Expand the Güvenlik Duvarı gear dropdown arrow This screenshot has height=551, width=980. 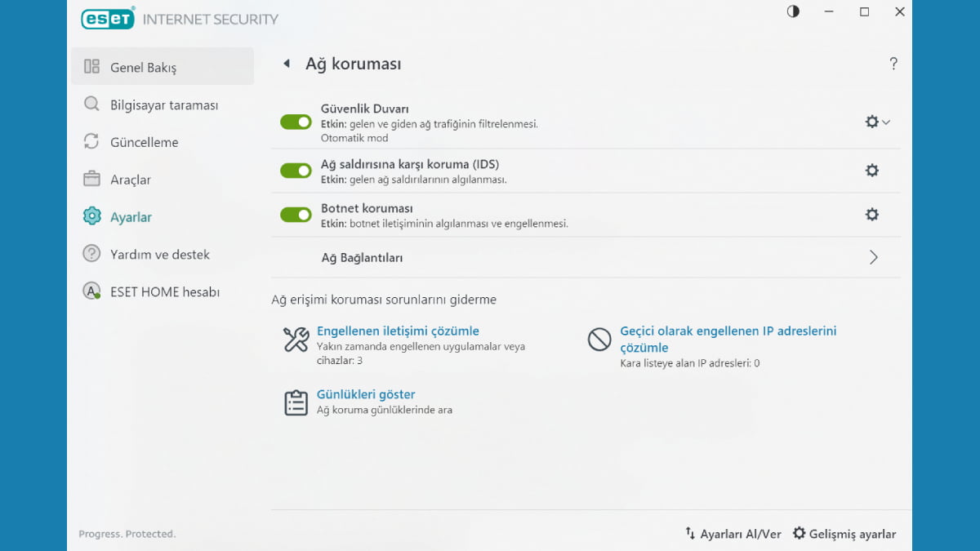click(884, 121)
